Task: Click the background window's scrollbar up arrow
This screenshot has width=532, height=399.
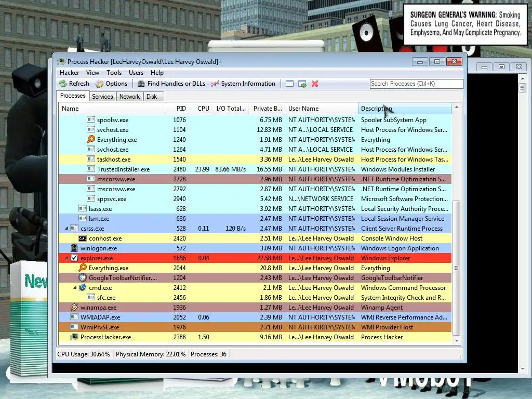Action: 523,78
